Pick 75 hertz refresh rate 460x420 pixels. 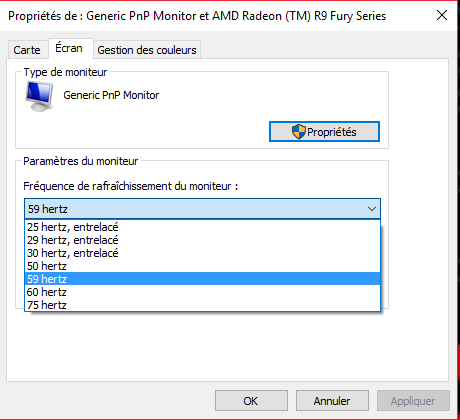coord(202,305)
